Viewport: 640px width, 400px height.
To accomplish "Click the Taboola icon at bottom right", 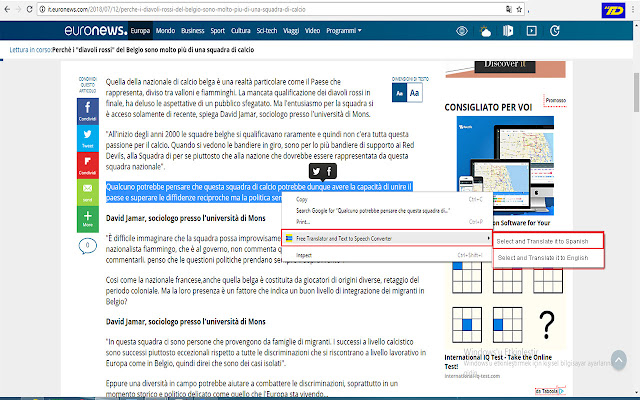I will click(x=562, y=391).
